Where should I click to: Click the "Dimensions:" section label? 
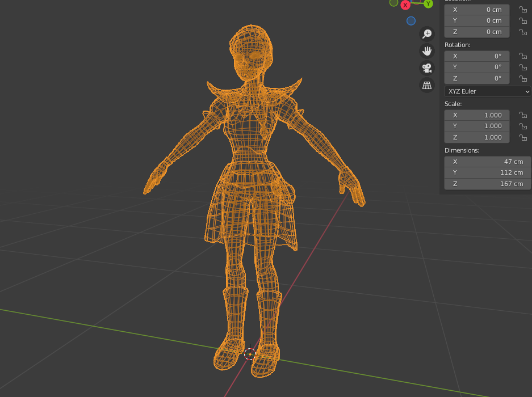click(x=462, y=150)
